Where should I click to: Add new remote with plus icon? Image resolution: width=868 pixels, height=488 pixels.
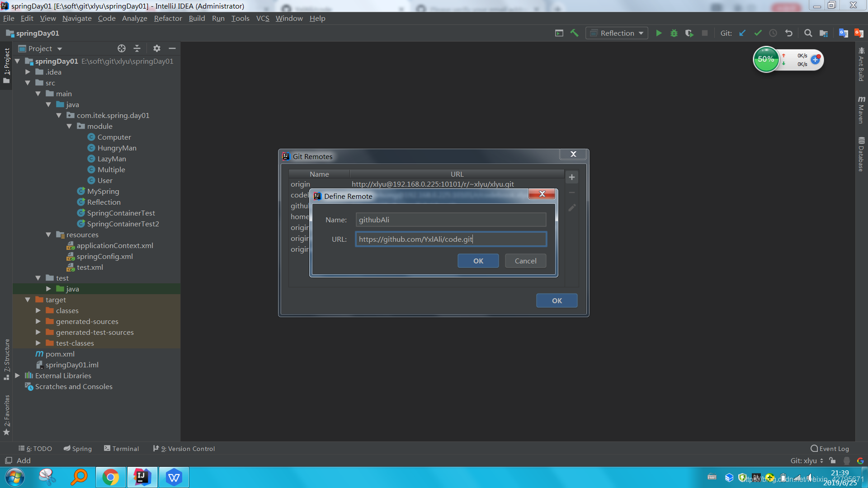point(571,177)
